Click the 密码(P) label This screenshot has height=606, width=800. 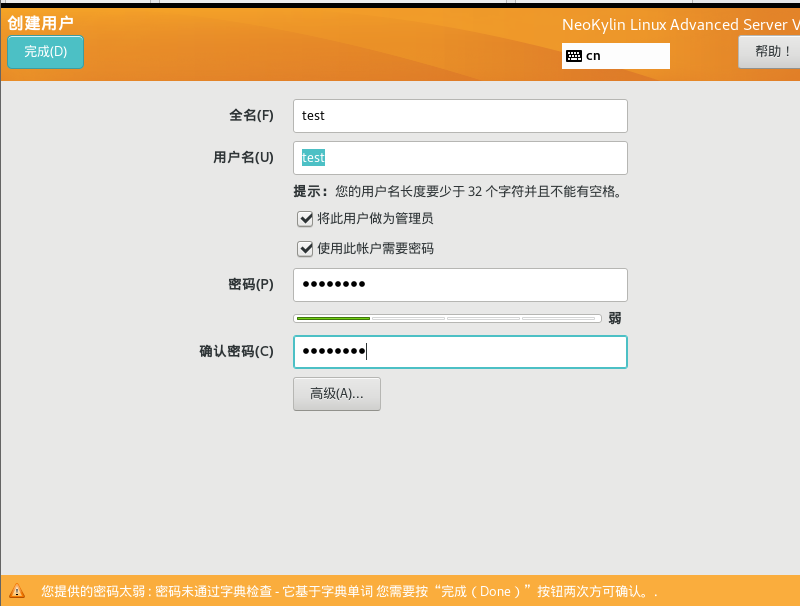pyautogui.click(x=251, y=284)
